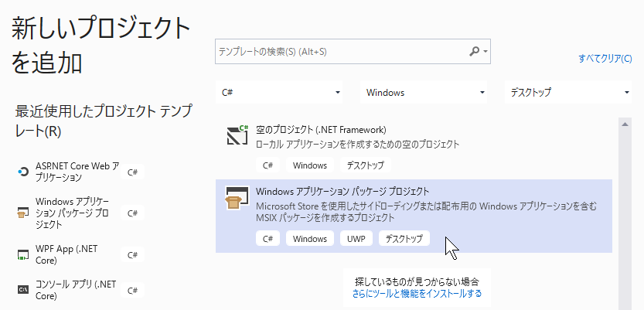
Task: Click デスクトップ tag under 空のプロジェクト
Action: 365,165
